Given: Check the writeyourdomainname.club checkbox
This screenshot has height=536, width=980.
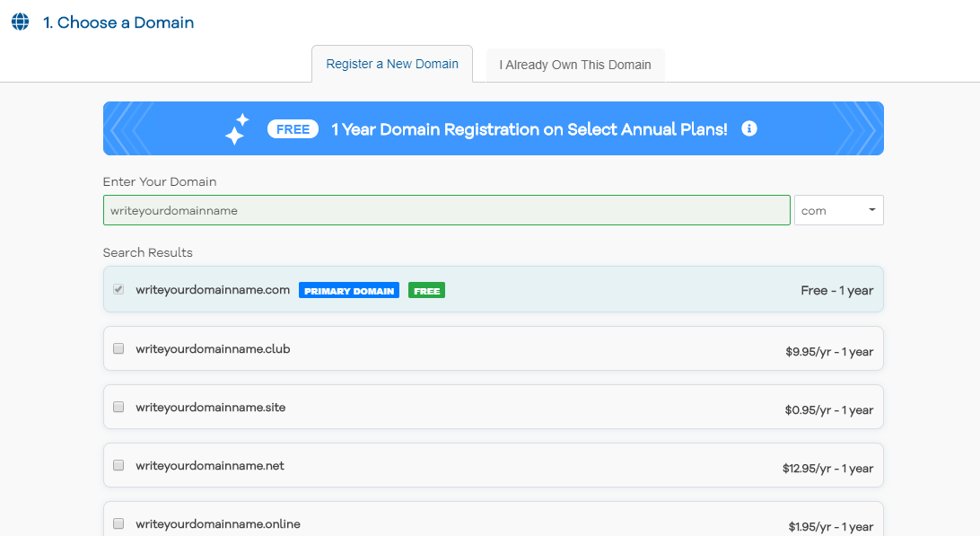Looking at the screenshot, I should (x=118, y=348).
